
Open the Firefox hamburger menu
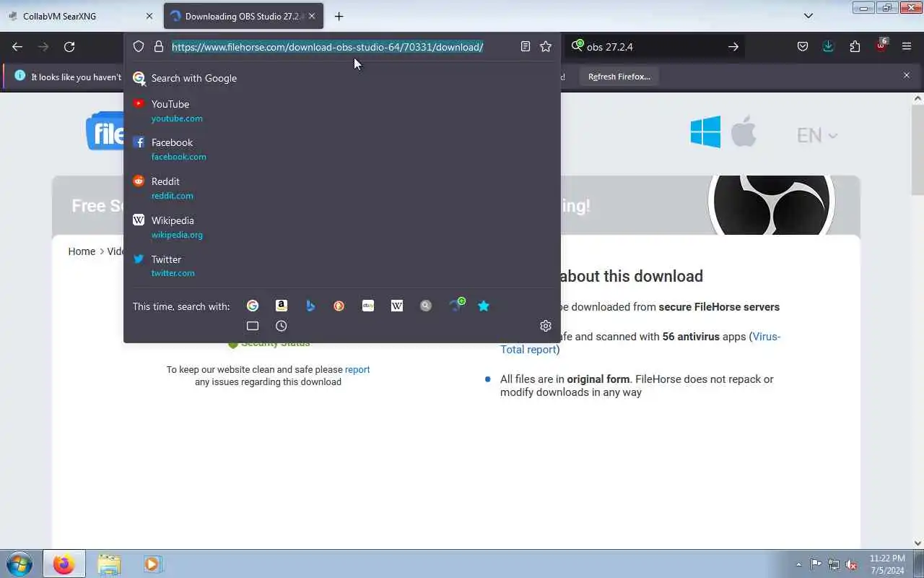coord(907,47)
